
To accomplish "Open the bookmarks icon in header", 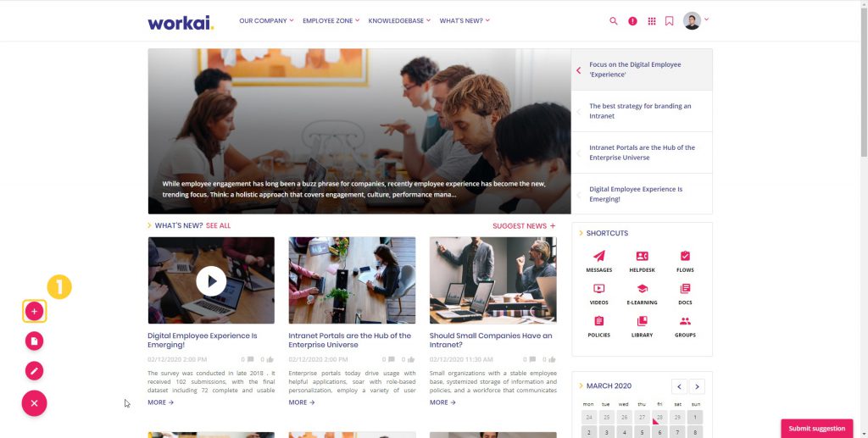I will pos(670,21).
